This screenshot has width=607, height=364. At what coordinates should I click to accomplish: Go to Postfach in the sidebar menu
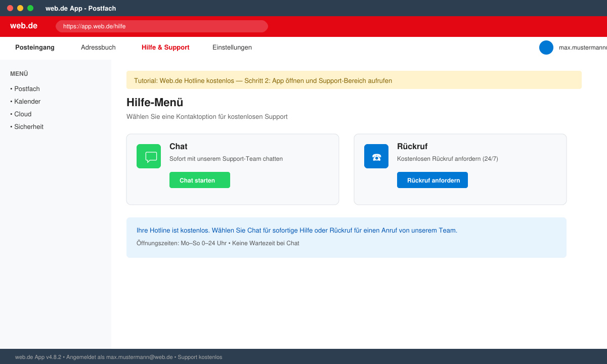25,89
